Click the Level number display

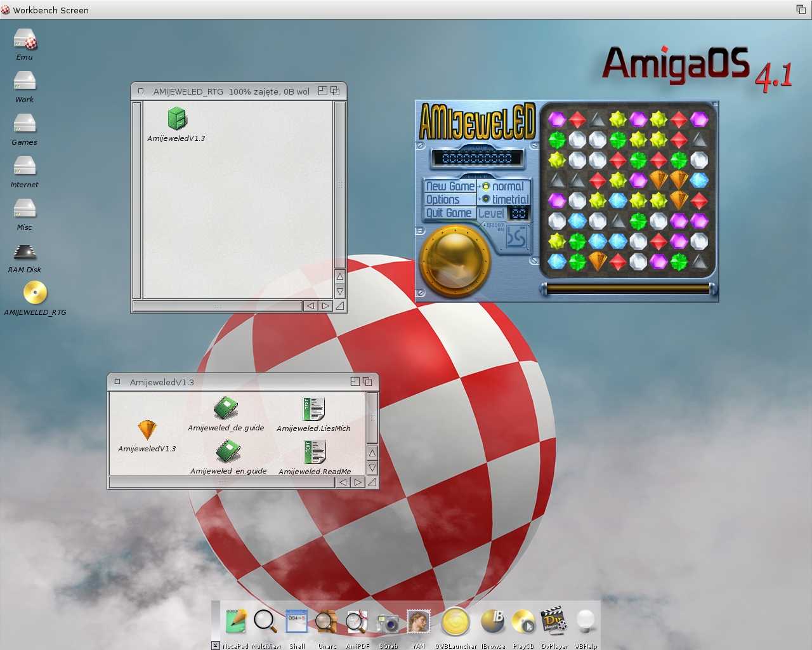coord(519,213)
